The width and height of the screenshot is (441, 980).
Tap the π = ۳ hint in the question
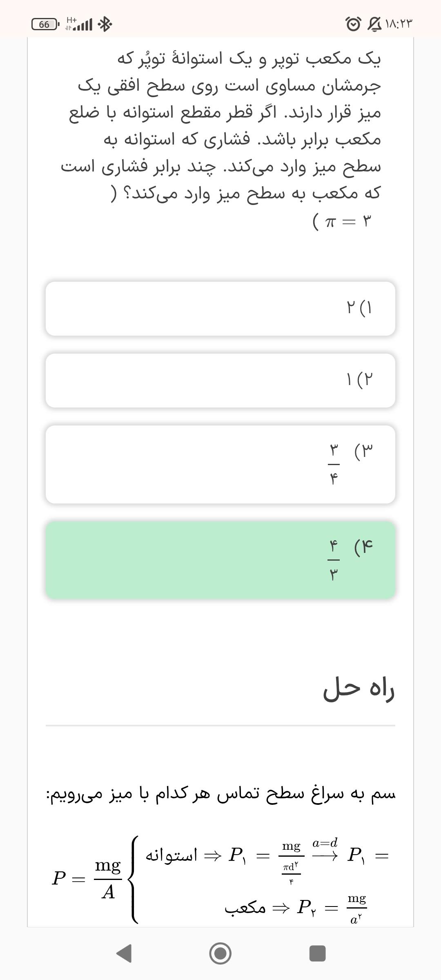(x=342, y=222)
